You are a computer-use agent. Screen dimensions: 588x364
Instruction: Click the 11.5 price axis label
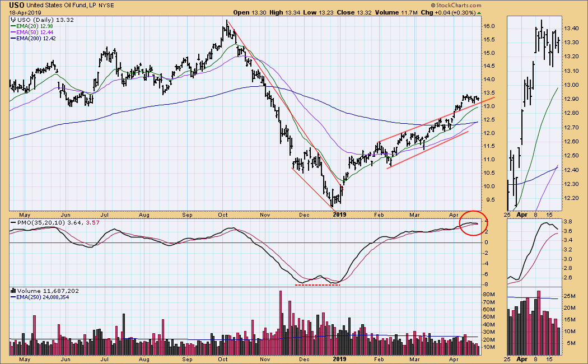489,146
